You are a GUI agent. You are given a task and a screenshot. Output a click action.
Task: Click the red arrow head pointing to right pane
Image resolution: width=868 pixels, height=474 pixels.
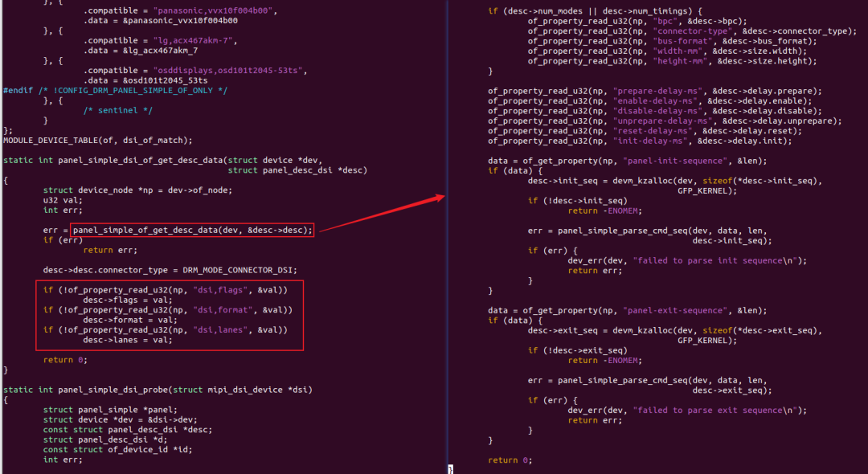[440, 198]
